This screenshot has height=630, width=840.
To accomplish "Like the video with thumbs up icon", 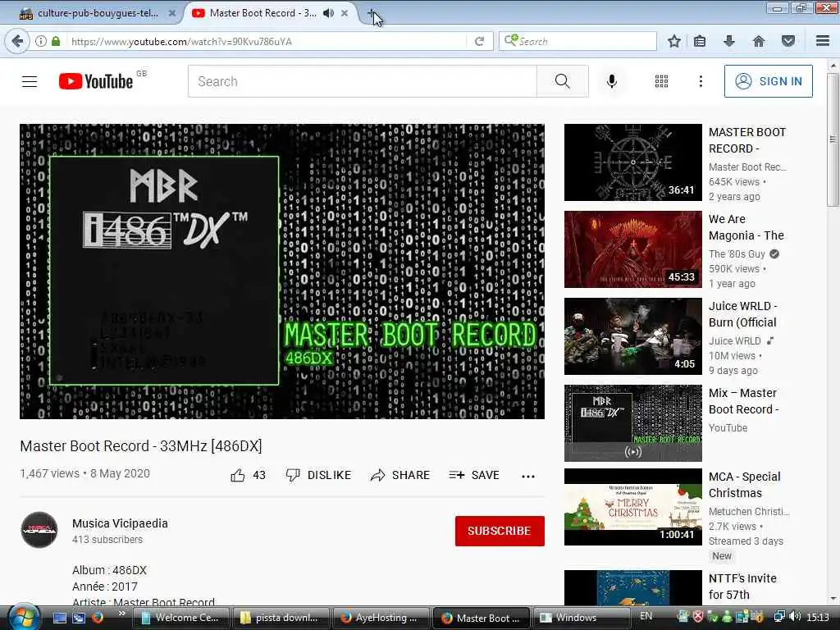I will [238, 475].
